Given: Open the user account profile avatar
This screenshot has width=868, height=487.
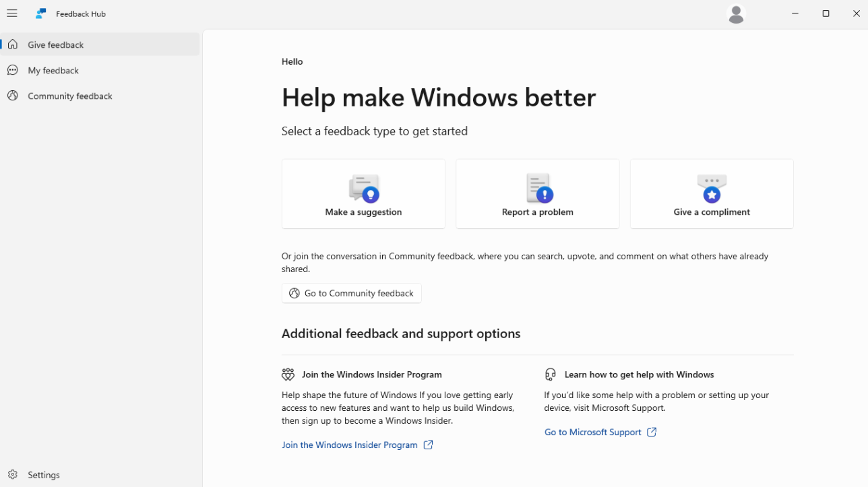Looking at the screenshot, I should tap(736, 13).
